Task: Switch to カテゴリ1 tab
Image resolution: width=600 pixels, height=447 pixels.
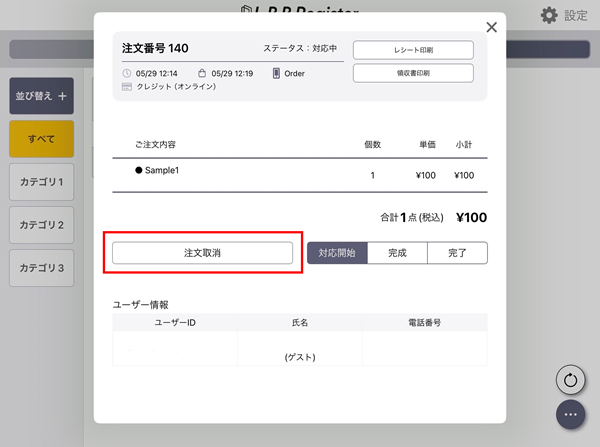Action: [x=41, y=182]
